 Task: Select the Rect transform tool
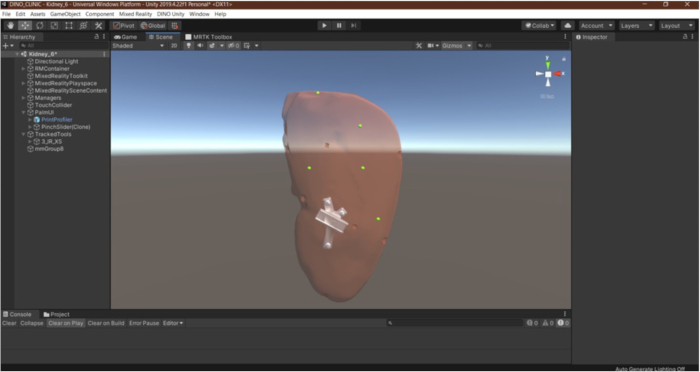[69, 25]
